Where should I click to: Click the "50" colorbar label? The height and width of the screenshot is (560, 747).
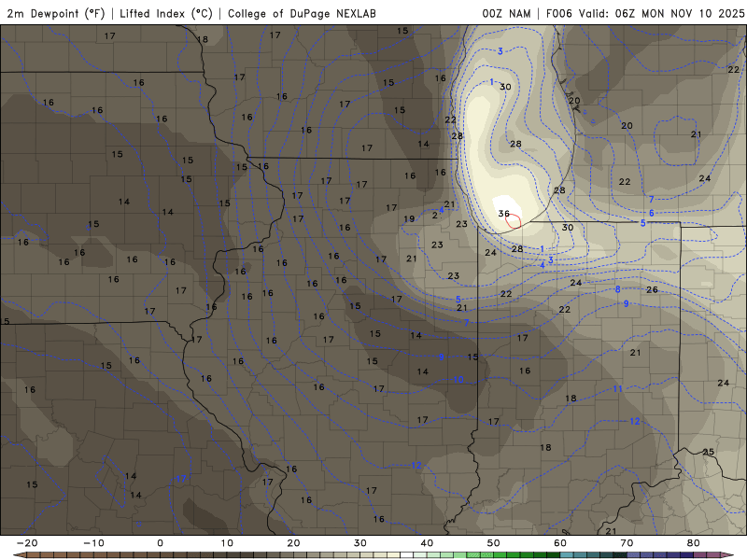tap(494, 543)
